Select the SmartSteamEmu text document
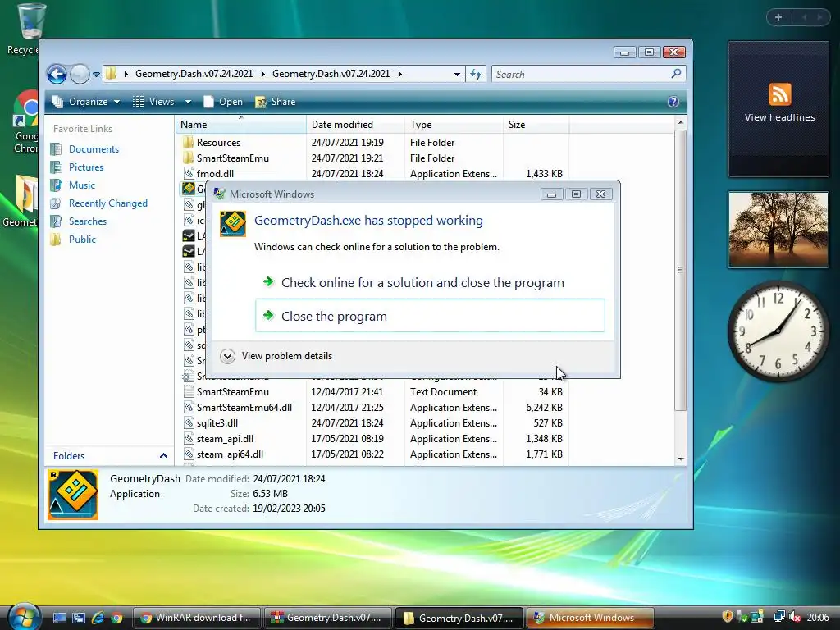Viewport: 840px width, 630px height. point(232,392)
